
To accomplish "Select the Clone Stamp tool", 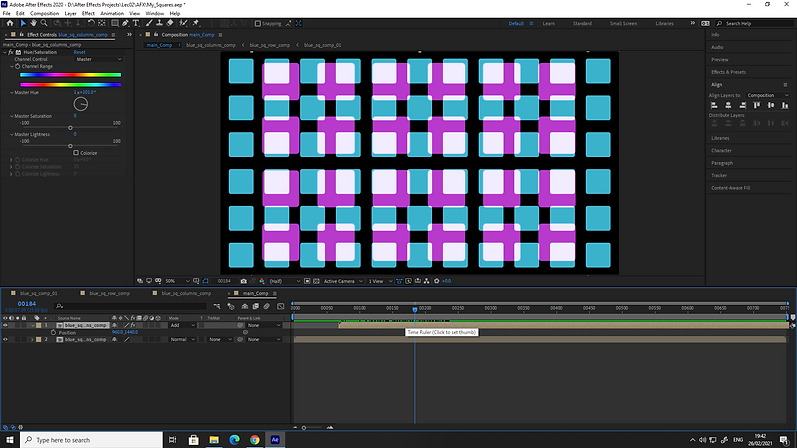I will coord(159,23).
